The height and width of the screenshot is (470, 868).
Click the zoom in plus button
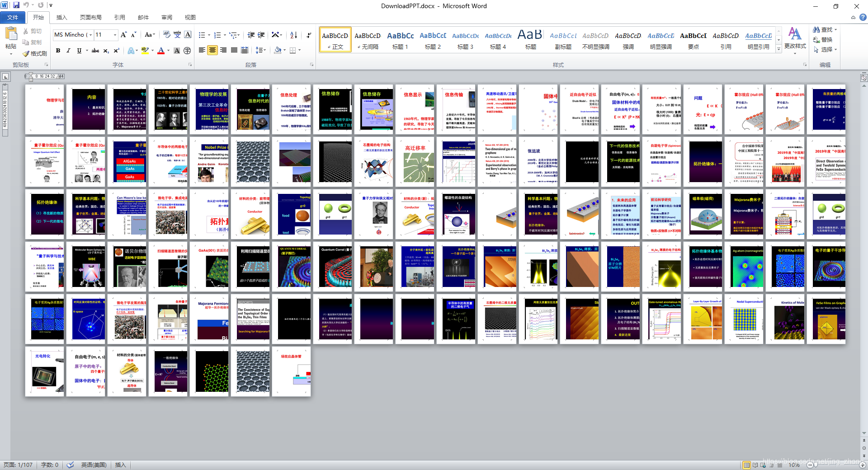click(x=863, y=465)
